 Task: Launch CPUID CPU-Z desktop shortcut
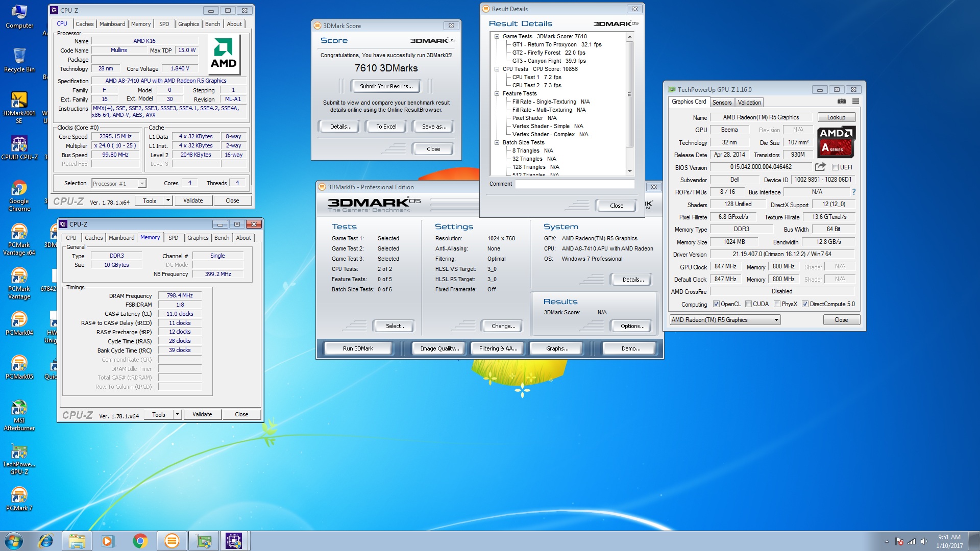19,147
